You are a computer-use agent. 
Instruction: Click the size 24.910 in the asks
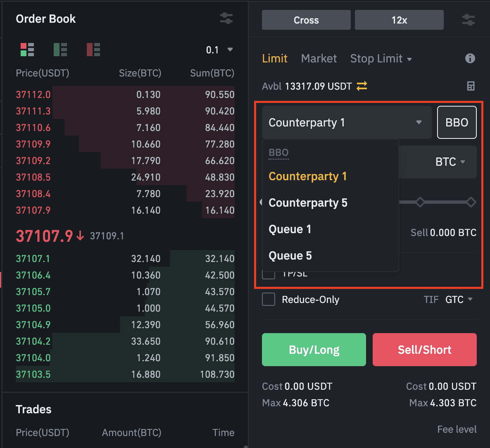(x=145, y=177)
